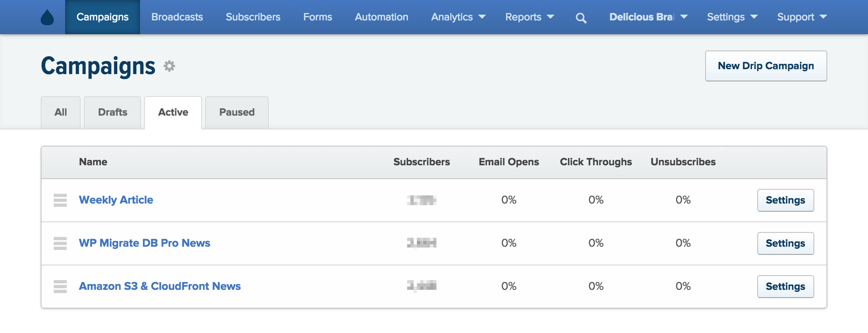Grab the drag handle for Weekly Article

pos(60,200)
